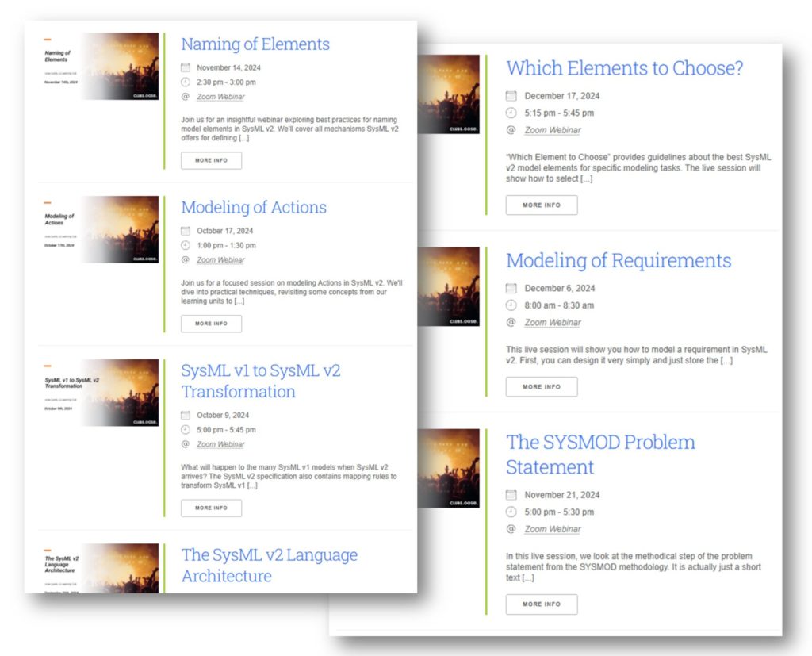Open the Which Elements to Choose? title
This screenshot has width=812, height=656.
(625, 68)
